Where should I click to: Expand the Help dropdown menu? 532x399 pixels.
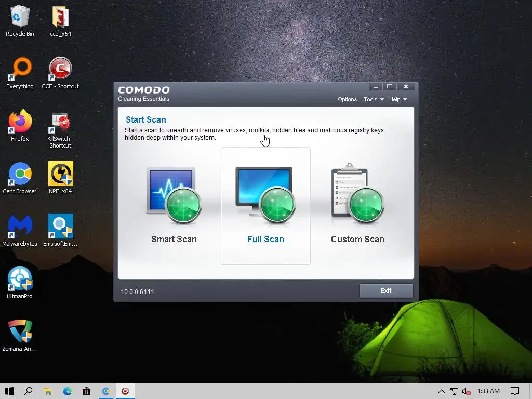tap(397, 99)
